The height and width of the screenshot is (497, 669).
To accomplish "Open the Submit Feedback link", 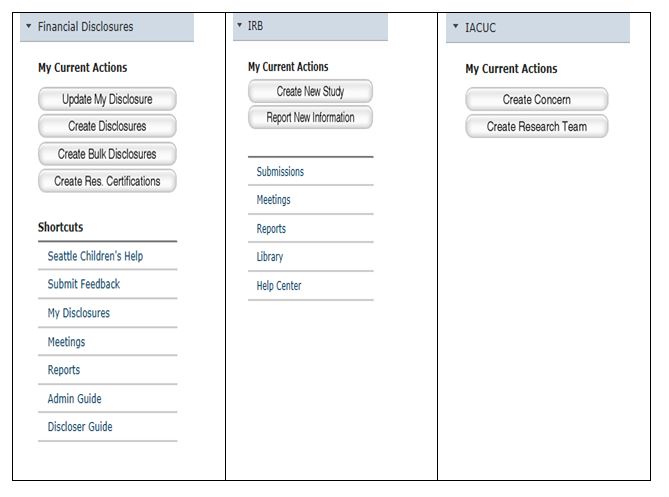I will coord(84,284).
